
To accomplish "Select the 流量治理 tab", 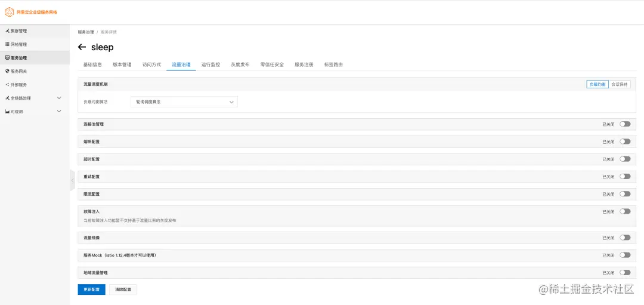I will (x=181, y=64).
